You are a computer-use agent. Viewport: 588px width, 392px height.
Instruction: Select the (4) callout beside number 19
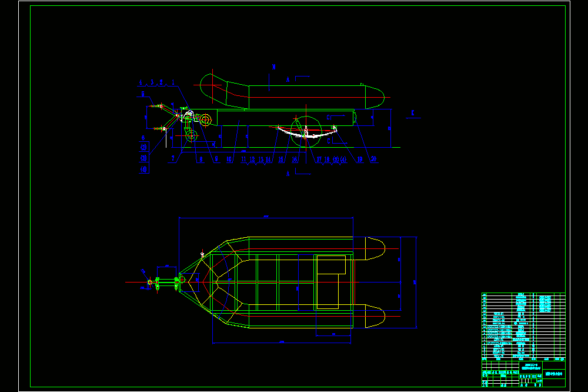[x=343, y=159]
